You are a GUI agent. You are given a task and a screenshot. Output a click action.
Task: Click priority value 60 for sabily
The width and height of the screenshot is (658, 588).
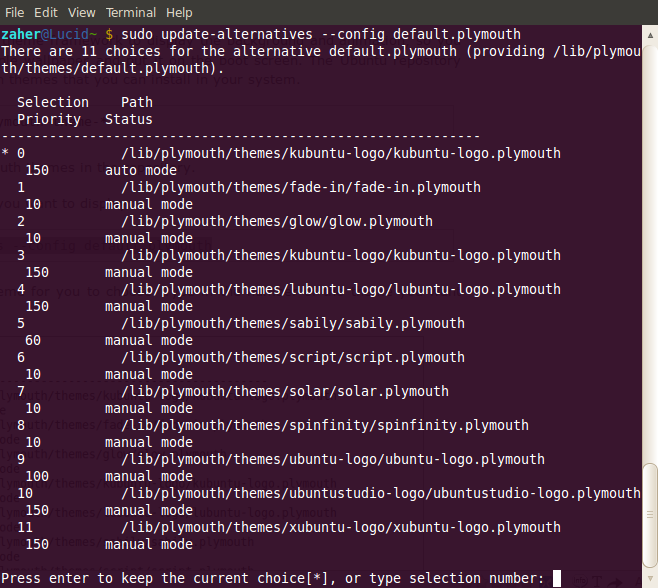pyautogui.click(x=33, y=340)
